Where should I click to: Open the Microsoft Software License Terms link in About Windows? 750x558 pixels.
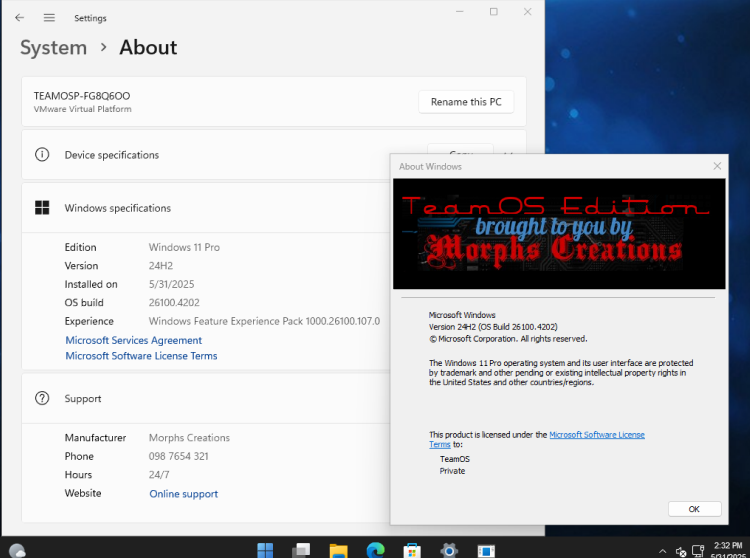point(596,435)
